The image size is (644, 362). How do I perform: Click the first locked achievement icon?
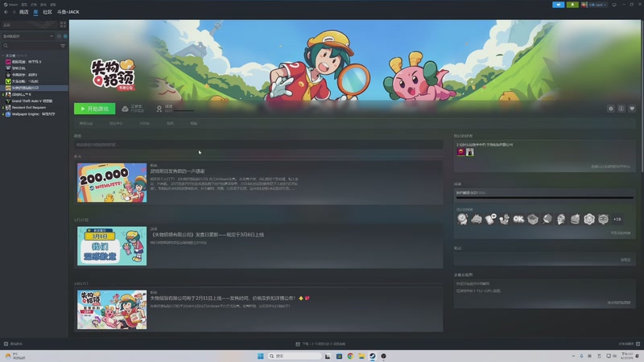[462, 219]
